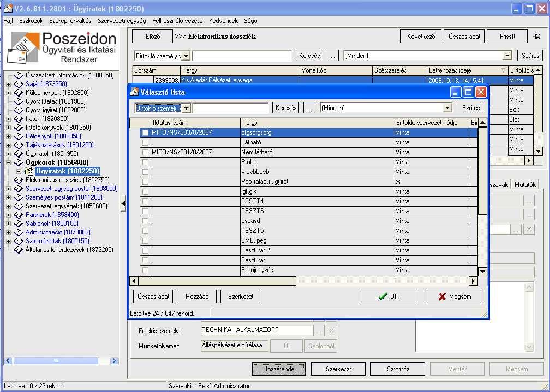The width and height of the screenshot is (550, 392).
Task: Check the box for the BME.jpeg row
Action: pyautogui.click(x=145, y=241)
